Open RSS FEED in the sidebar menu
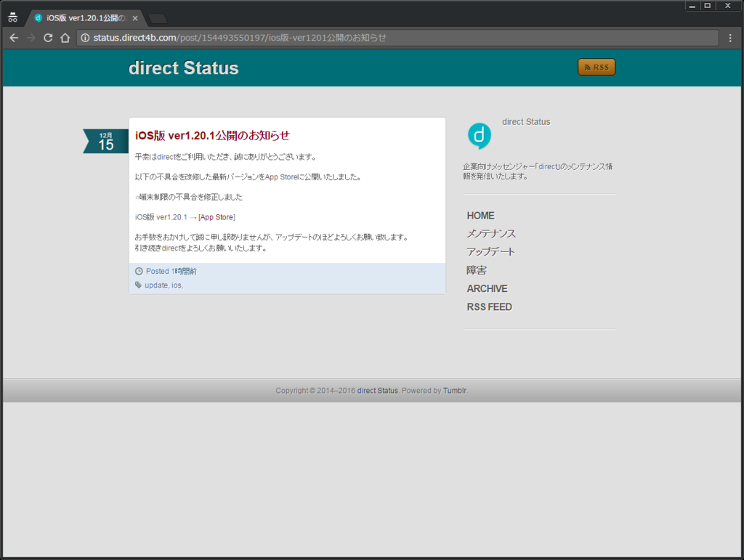The image size is (744, 560). 489,307
